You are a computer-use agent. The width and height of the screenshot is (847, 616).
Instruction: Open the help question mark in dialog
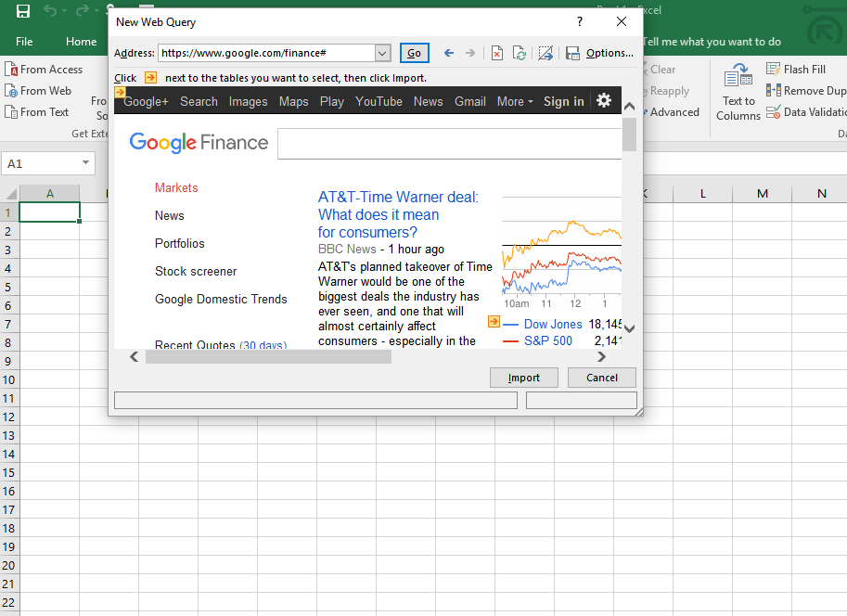coord(580,21)
